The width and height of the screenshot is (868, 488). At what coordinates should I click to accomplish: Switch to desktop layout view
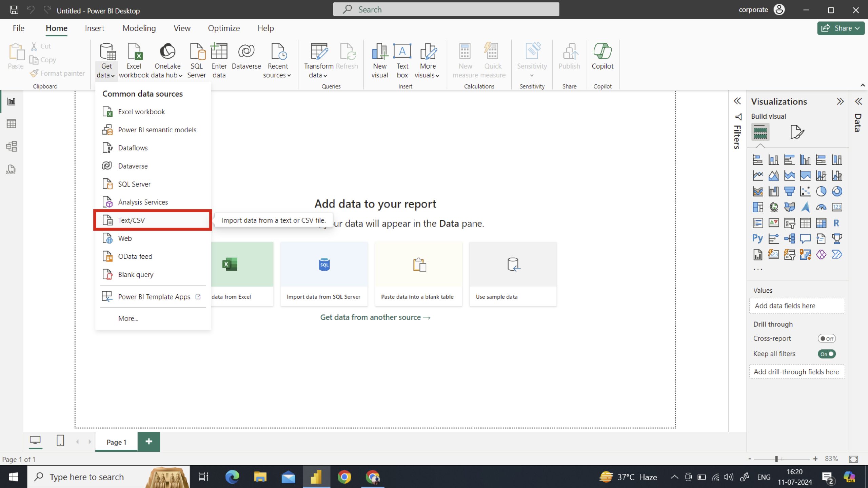(35, 441)
